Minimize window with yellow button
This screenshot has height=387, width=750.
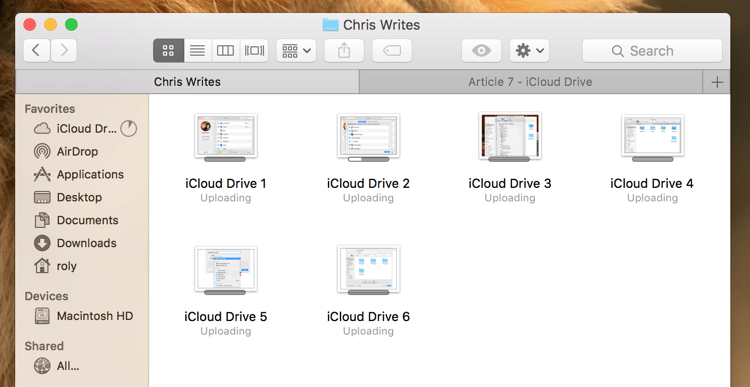tap(50, 24)
